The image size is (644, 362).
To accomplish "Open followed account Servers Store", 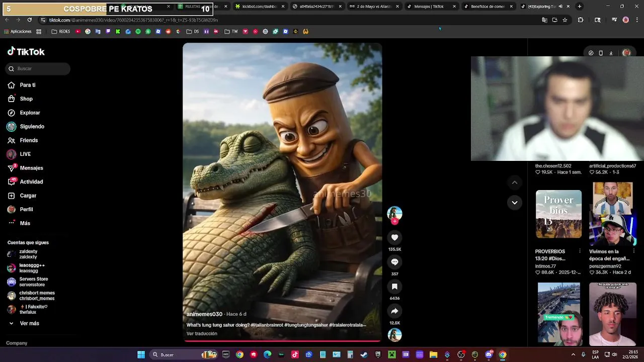I will click(28, 282).
